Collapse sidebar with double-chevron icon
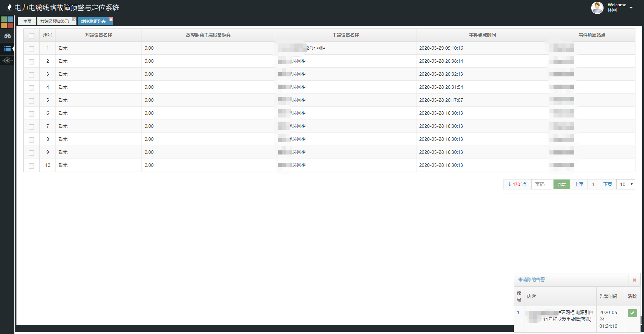The height and width of the screenshot is (334, 644). pos(7,61)
